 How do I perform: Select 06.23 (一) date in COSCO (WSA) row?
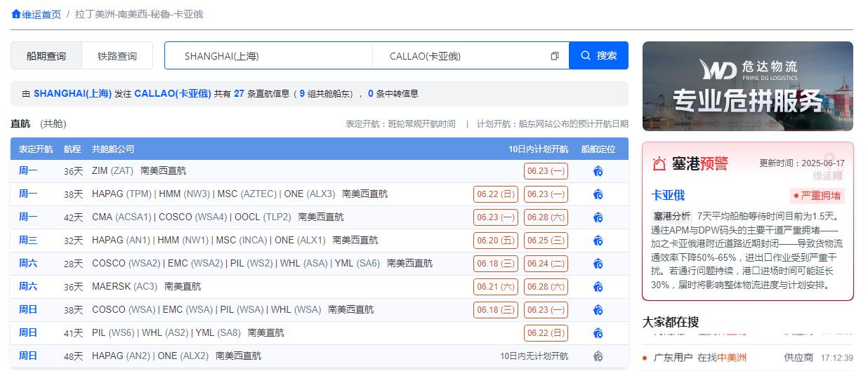546,310
